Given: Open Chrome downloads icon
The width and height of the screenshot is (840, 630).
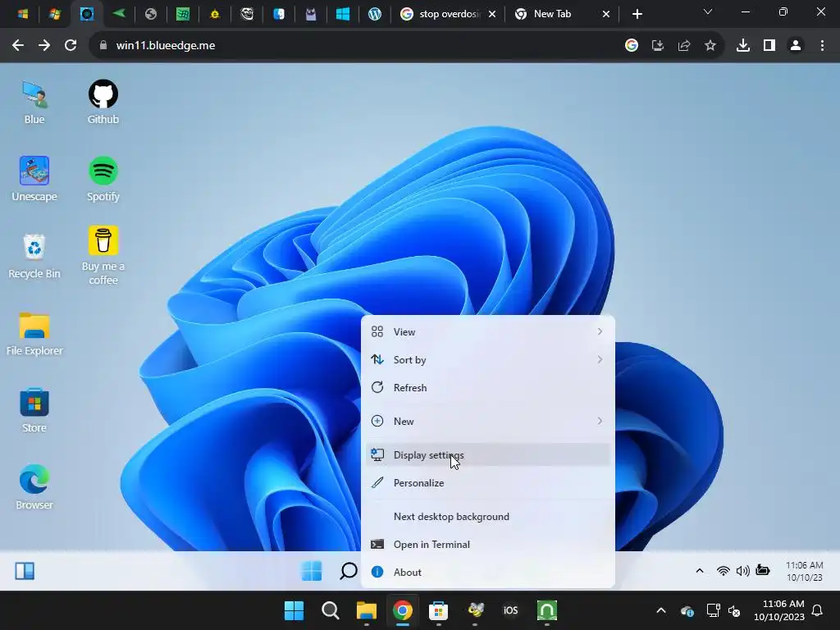Looking at the screenshot, I should (x=743, y=46).
